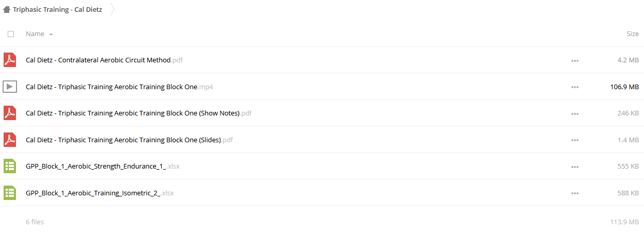This screenshot has width=644, height=233.
Task: Sort files by clicking the Name header
Action: click(x=35, y=34)
